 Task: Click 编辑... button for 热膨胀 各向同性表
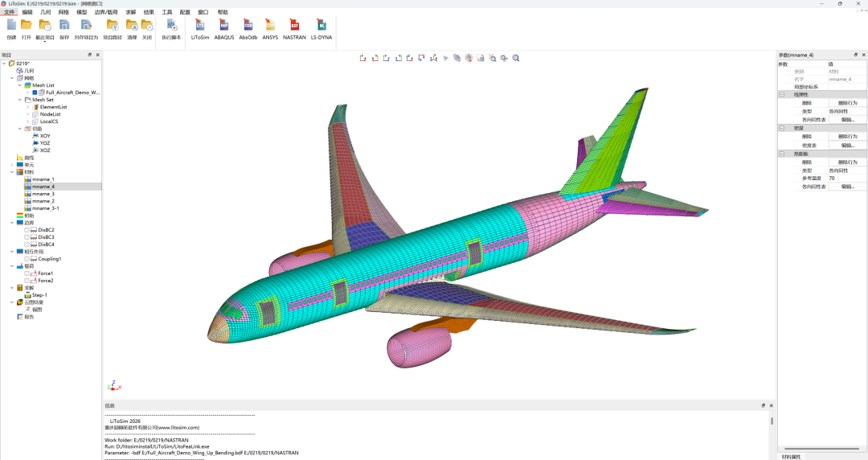pos(847,187)
